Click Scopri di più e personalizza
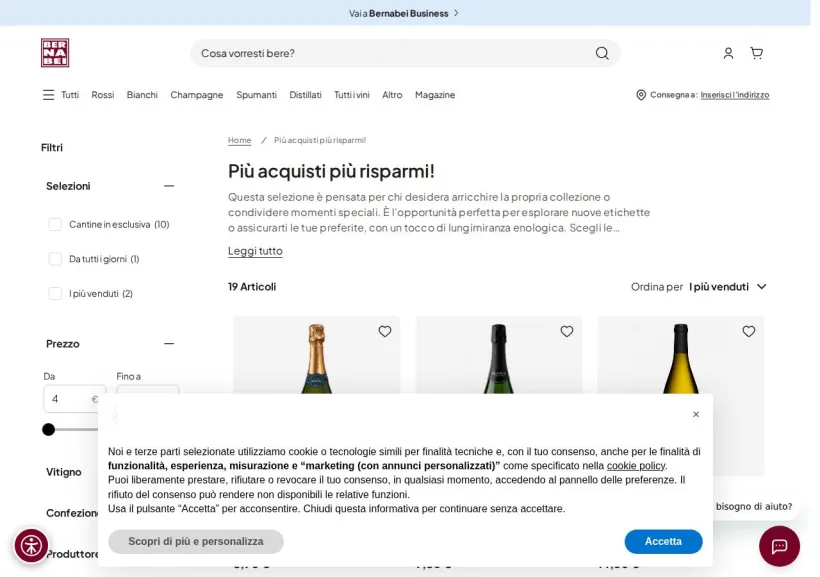This screenshot has width=820, height=577. click(x=196, y=541)
